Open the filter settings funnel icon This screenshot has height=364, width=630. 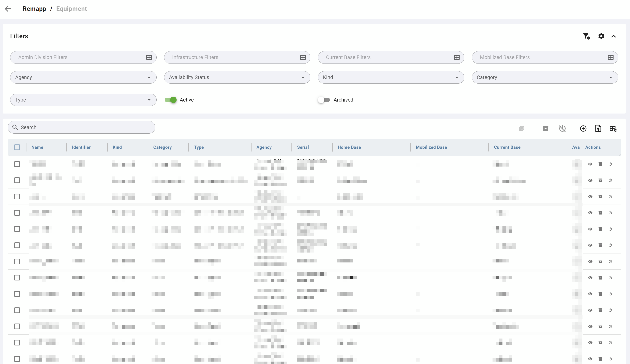pos(586,36)
